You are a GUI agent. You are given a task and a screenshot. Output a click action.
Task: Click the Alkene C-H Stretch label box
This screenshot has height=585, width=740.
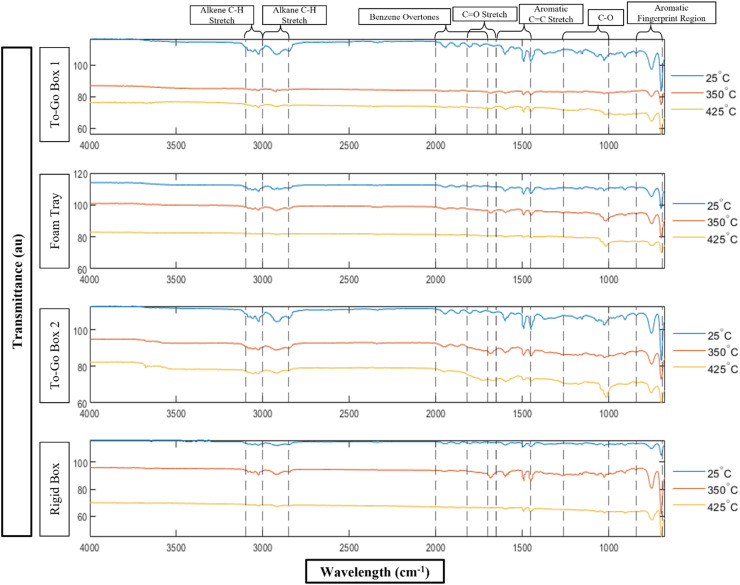click(222, 15)
